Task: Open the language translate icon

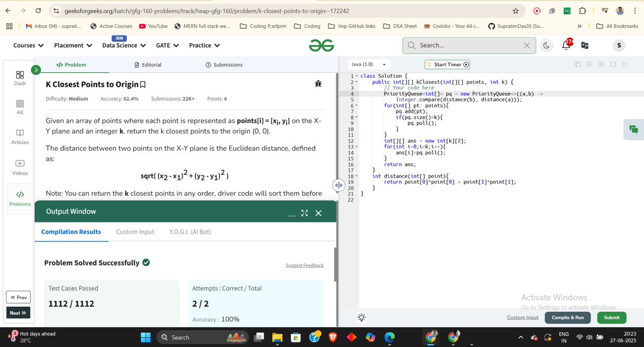Action: [585, 46]
